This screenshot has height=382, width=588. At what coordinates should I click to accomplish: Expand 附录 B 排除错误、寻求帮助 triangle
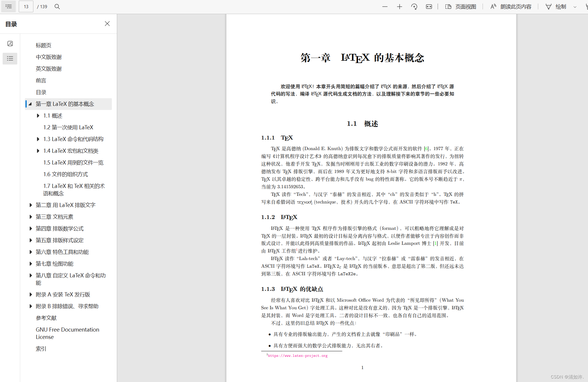click(30, 306)
